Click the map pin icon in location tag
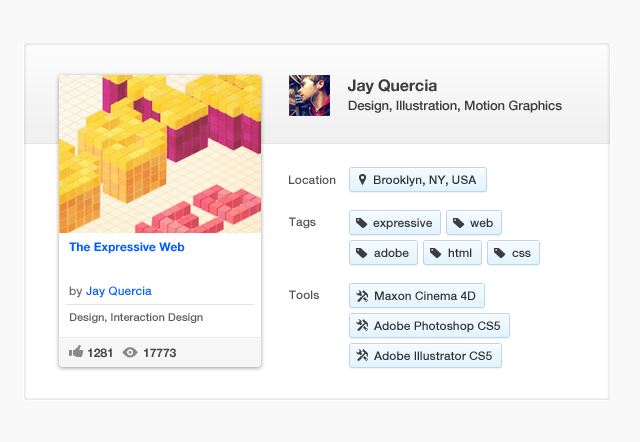The height and width of the screenshot is (442, 640). 362,180
